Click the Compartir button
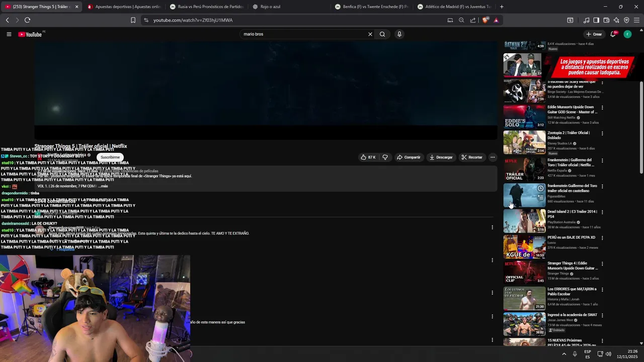This screenshot has height=362, width=644. pyautogui.click(x=409, y=157)
